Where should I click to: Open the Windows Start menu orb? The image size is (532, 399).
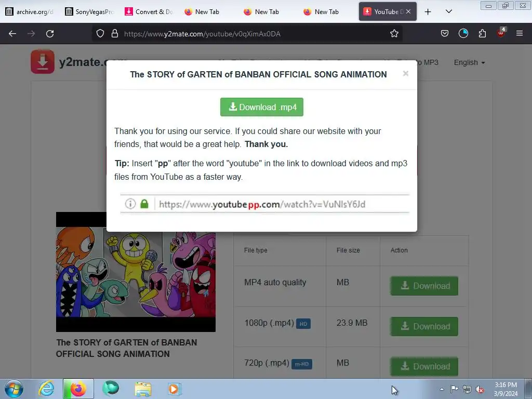pyautogui.click(x=14, y=389)
